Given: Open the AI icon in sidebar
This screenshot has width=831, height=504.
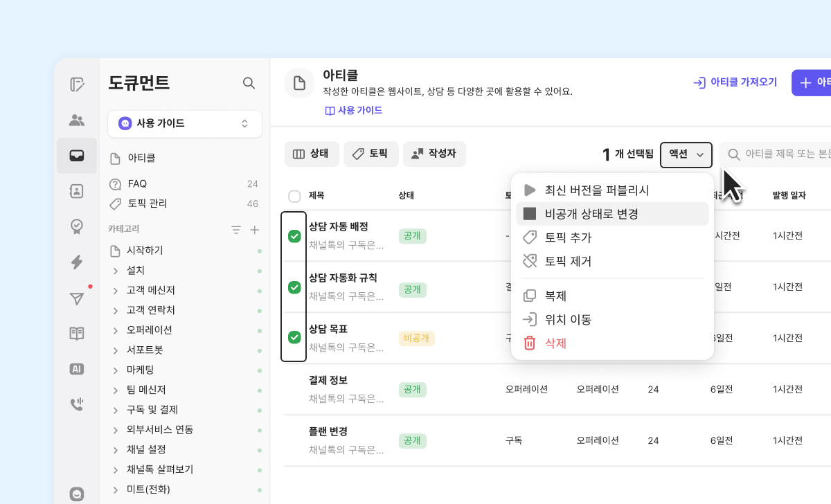Looking at the screenshot, I should click(x=77, y=369).
